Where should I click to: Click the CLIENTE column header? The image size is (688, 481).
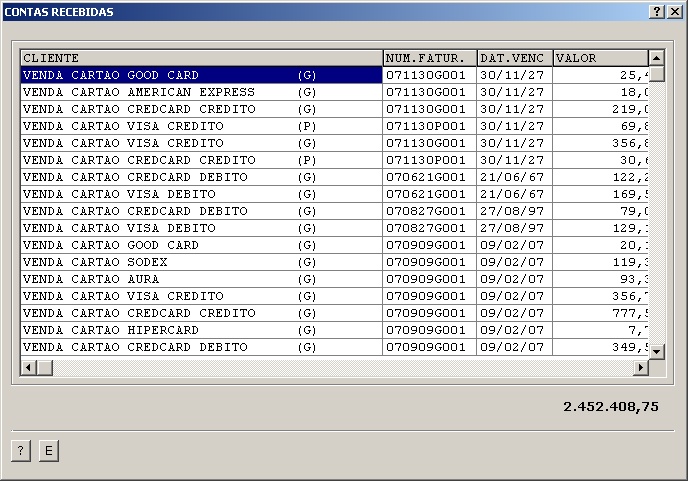point(201,58)
